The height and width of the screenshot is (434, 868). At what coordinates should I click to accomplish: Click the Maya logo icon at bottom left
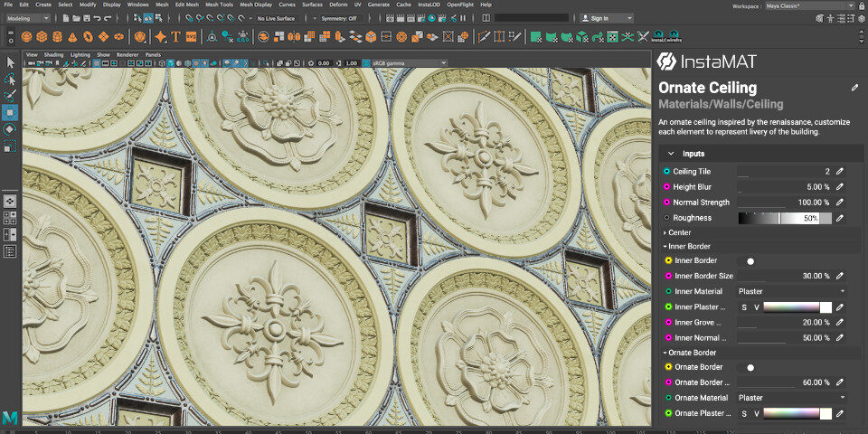point(9,418)
